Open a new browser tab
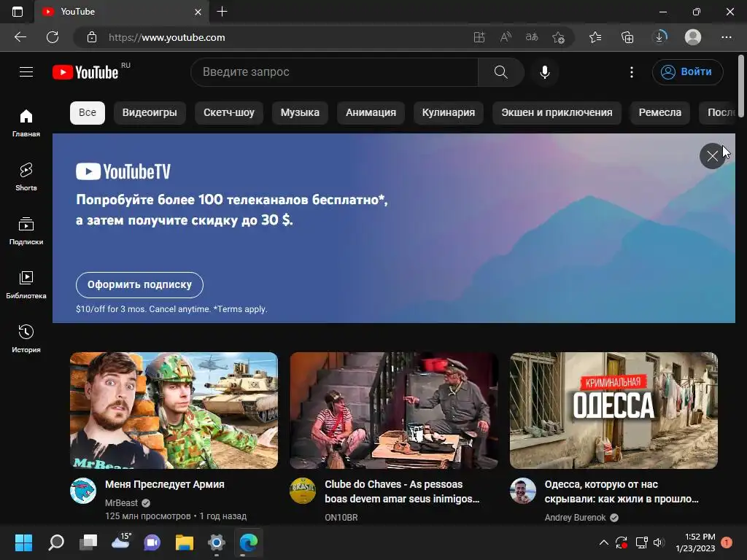Image resolution: width=747 pixels, height=560 pixels. pyautogui.click(x=222, y=12)
